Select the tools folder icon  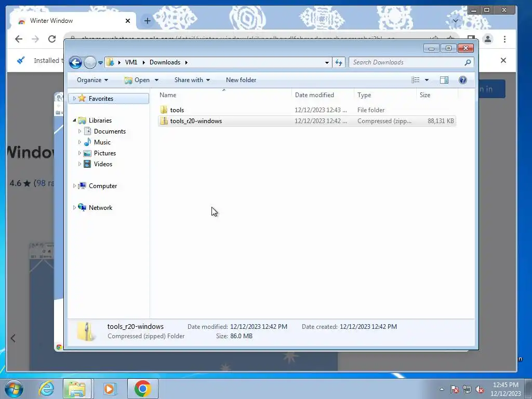pyautogui.click(x=164, y=110)
